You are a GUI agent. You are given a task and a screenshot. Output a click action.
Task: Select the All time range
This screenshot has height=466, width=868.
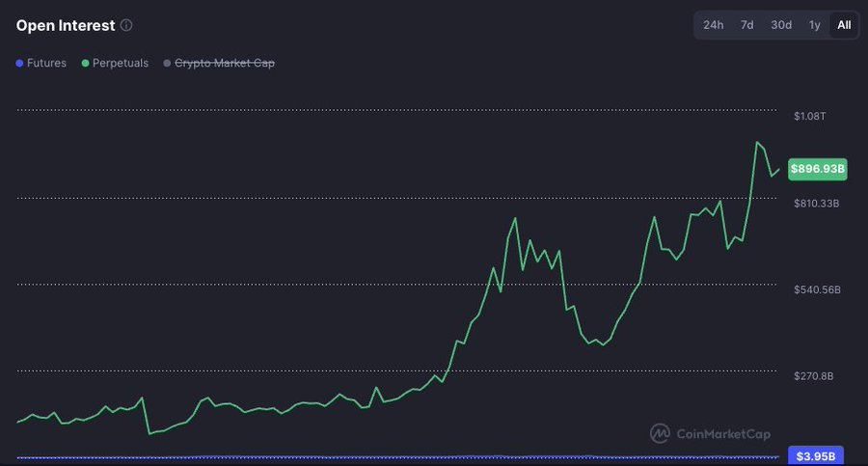pyautogui.click(x=844, y=25)
